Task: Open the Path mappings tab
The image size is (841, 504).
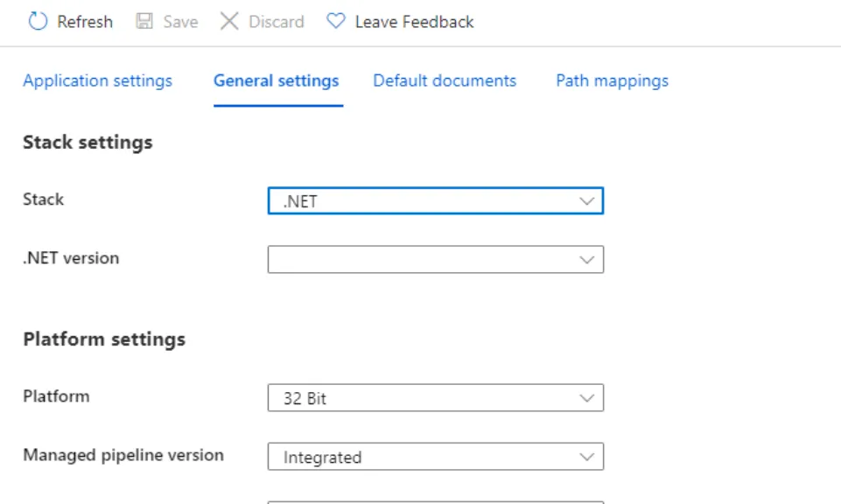Action: click(612, 80)
